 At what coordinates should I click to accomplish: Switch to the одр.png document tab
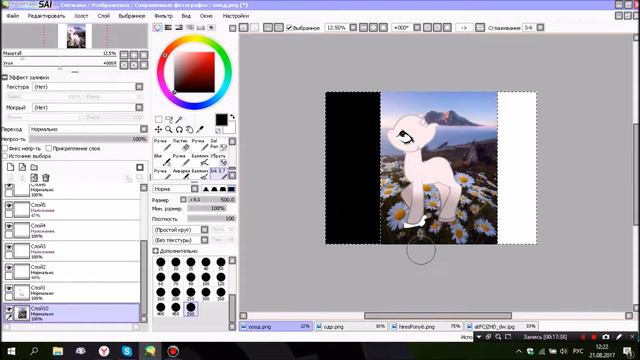pyautogui.click(x=351, y=327)
